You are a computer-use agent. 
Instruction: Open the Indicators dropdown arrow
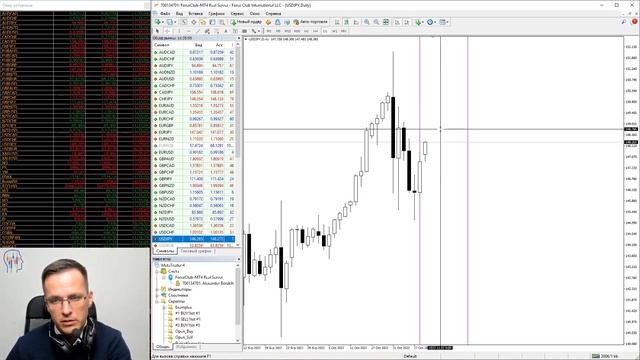423,22
